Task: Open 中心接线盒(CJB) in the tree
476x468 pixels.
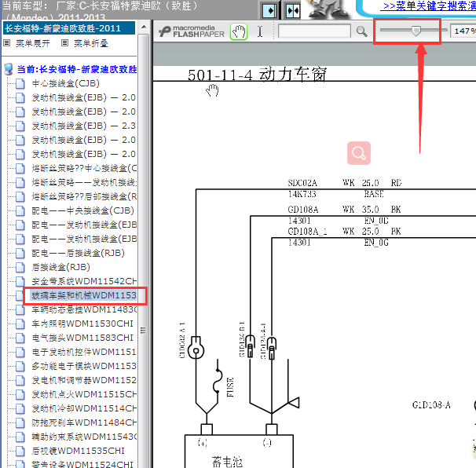Action: point(65,83)
